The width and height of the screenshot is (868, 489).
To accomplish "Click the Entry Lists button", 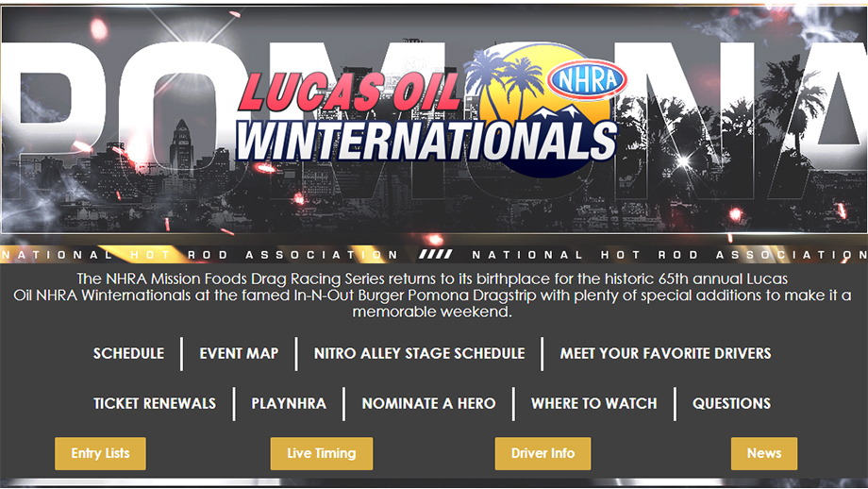I will coord(100,453).
